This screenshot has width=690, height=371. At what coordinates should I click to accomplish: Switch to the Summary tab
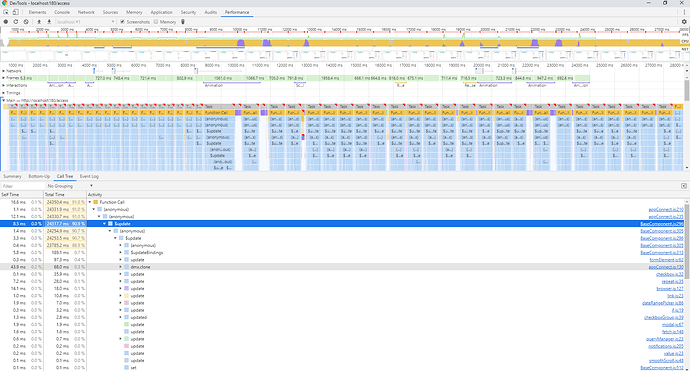(x=12, y=176)
